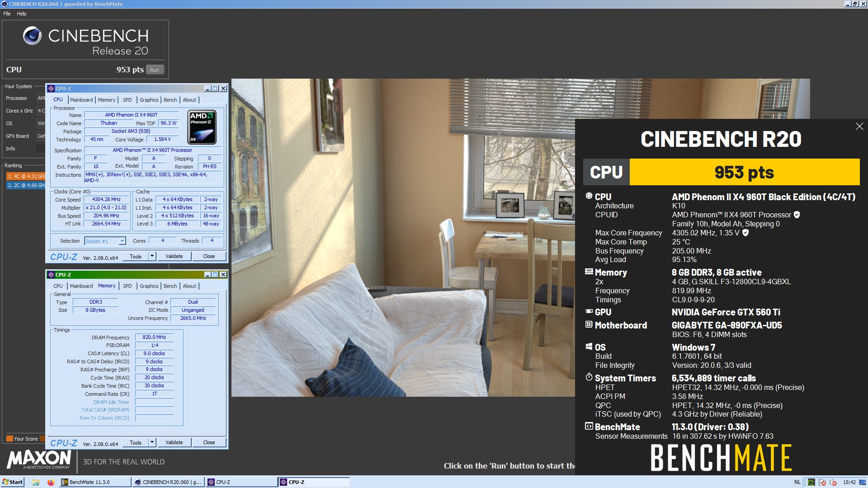Screen dimensions: 868x488
Task: Click the muted volume tray icon
Action: coord(833,482)
